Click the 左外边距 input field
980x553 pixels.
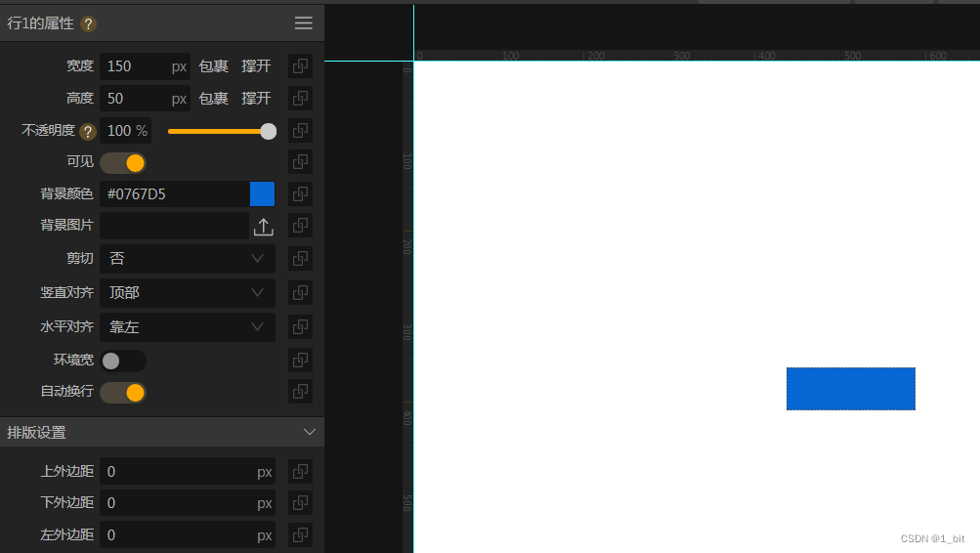point(188,534)
